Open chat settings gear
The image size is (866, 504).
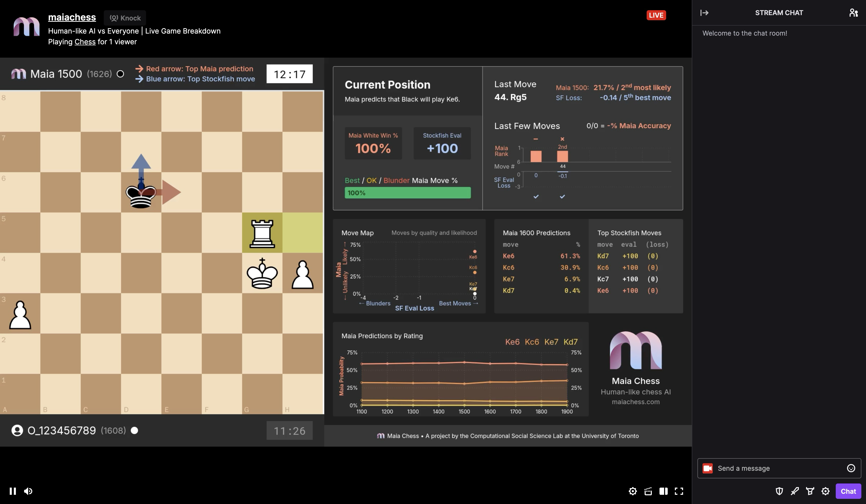tap(826, 491)
